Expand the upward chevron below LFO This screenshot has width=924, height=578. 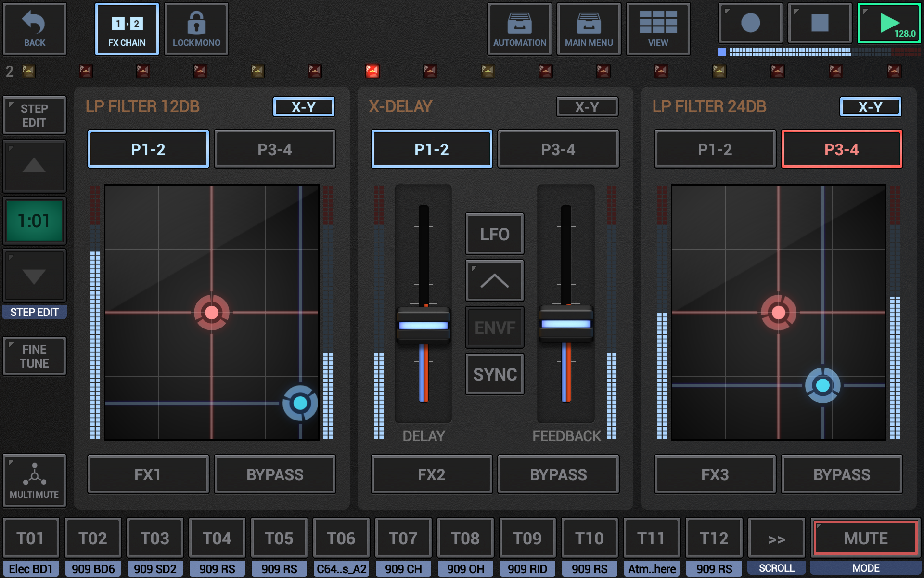click(494, 280)
